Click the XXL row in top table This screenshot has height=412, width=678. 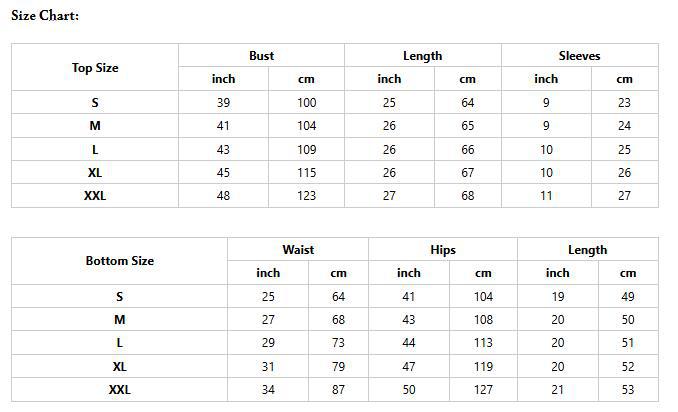[x=95, y=196]
